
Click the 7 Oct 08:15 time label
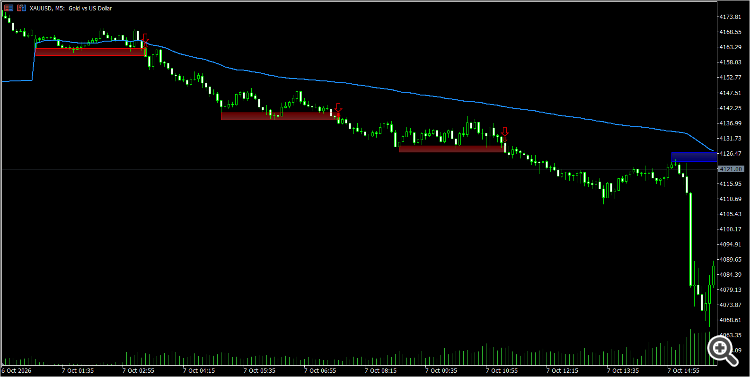[381, 370]
